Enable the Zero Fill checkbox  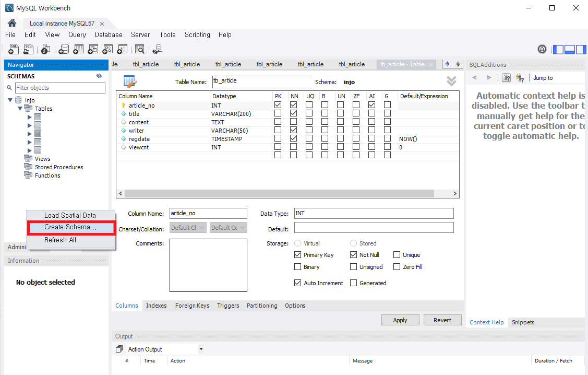tap(397, 267)
